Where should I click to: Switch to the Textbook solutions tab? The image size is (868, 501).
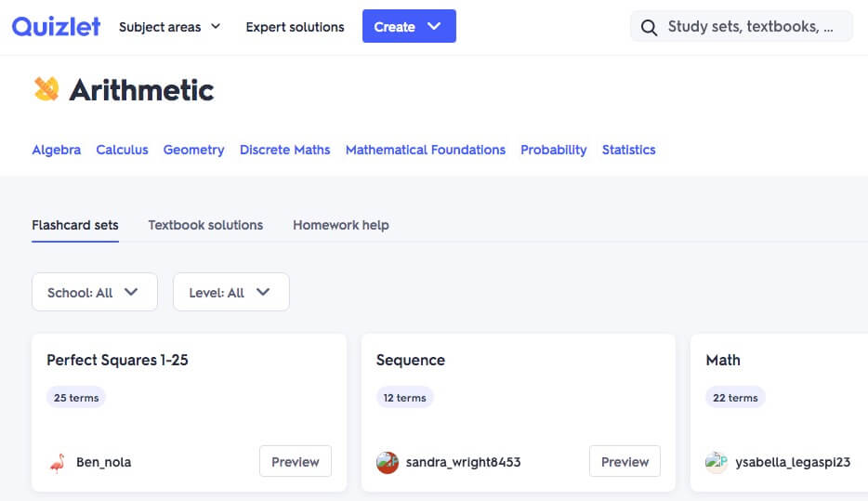205,225
